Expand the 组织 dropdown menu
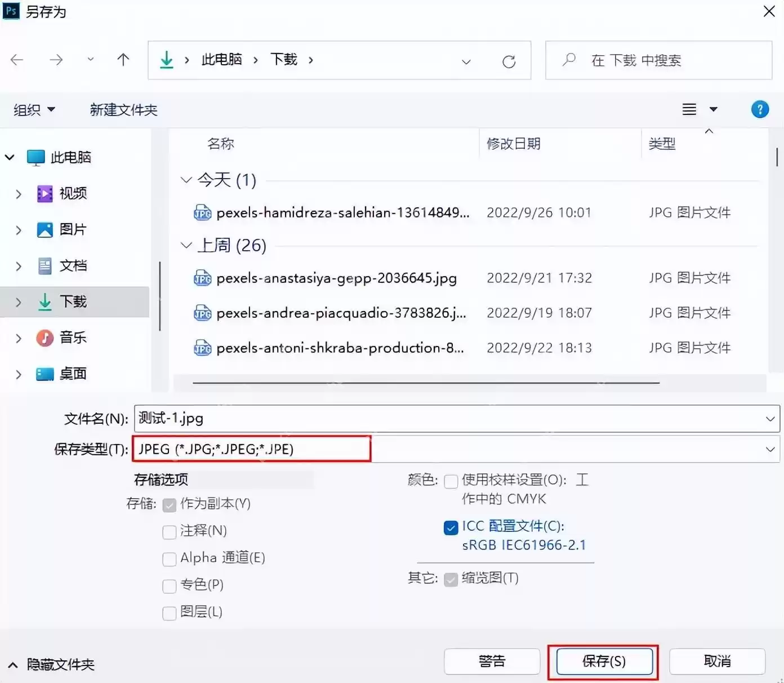 34,109
